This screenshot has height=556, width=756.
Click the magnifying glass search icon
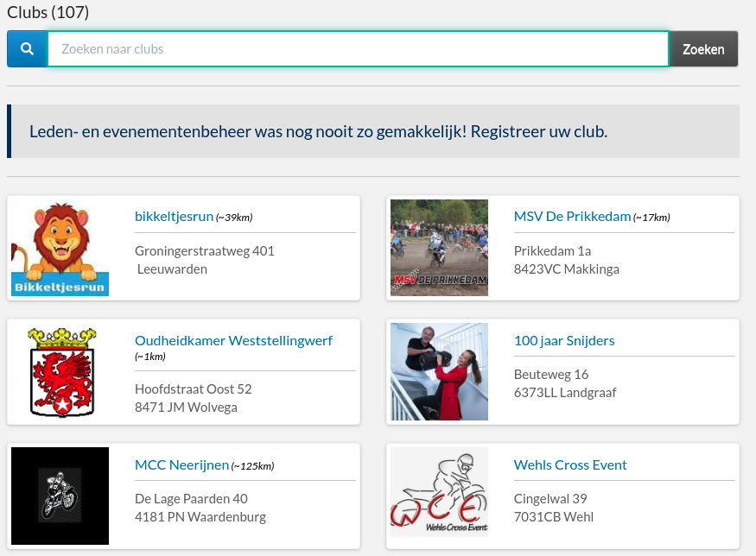coord(27,49)
